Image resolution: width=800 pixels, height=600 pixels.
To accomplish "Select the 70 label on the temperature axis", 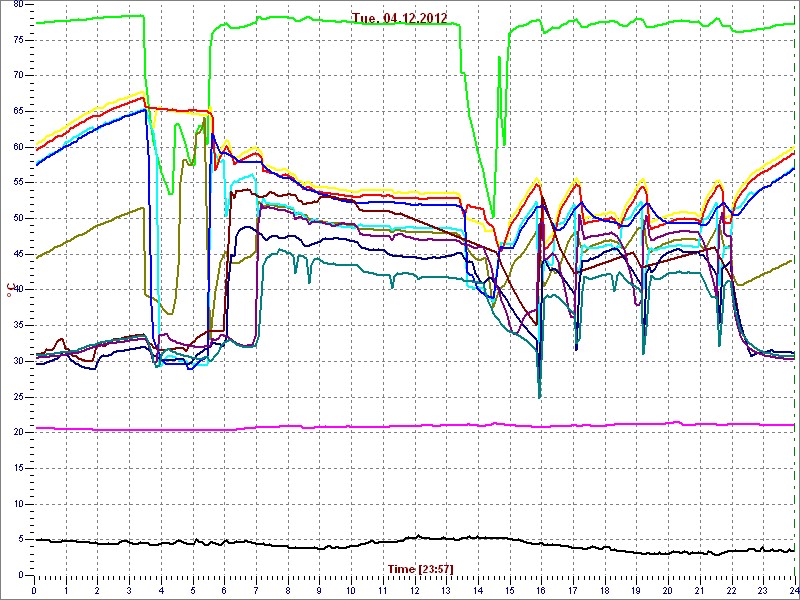I will (x=18, y=76).
